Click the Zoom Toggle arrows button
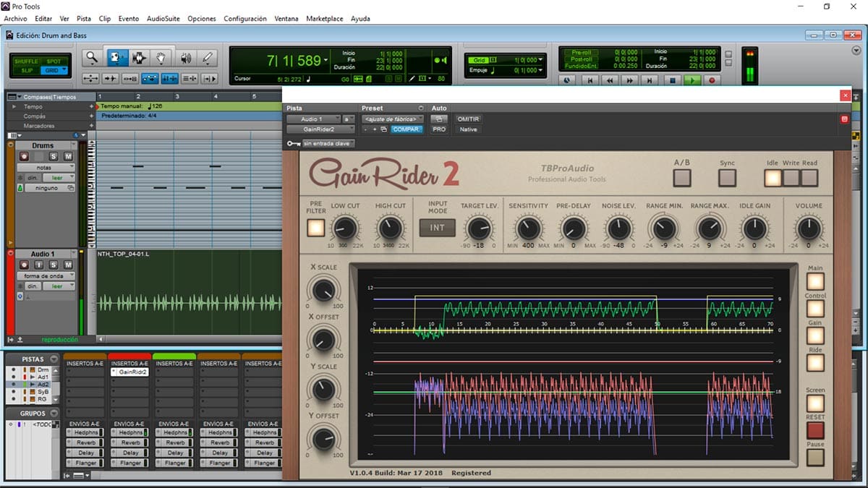The height and width of the screenshot is (488, 868). point(91,78)
